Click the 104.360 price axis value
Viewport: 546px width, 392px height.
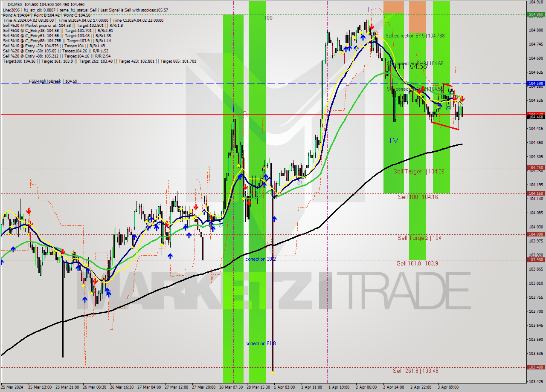pyautogui.click(x=536, y=143)
